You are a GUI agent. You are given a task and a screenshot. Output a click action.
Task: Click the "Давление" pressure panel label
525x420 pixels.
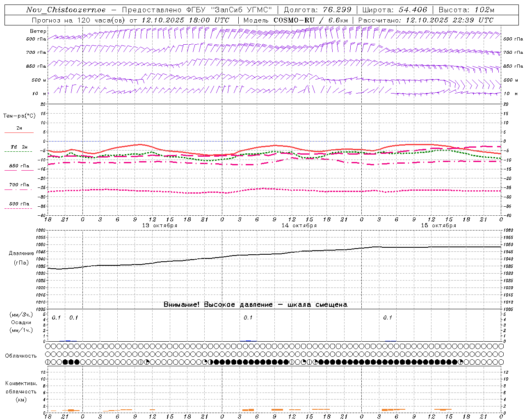[21, 253]
